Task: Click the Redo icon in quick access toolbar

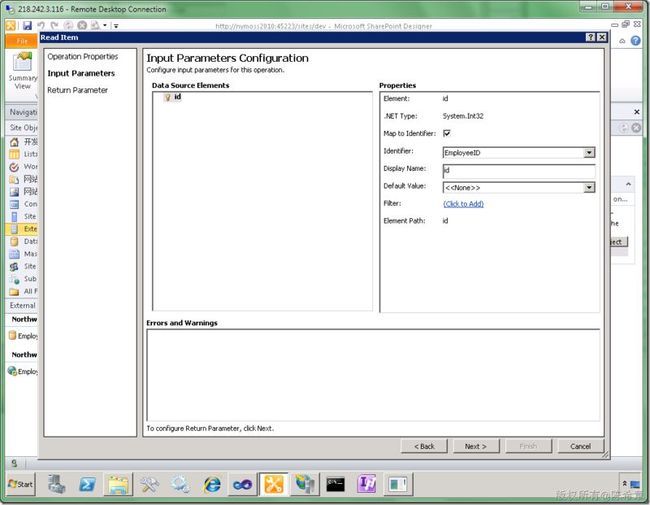Action: [x=54, y=26]
